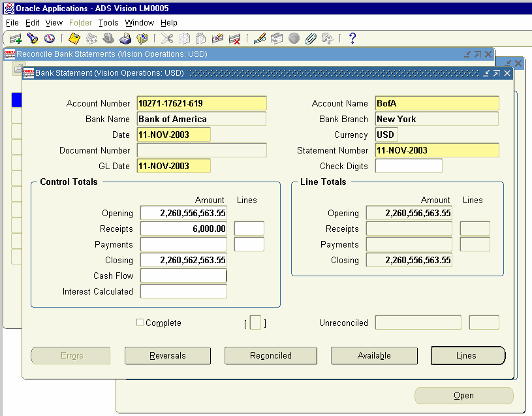Screen dimensions: 532x416
Task: Click the Window Help question mark icon
Action: (x=352, y=39)
